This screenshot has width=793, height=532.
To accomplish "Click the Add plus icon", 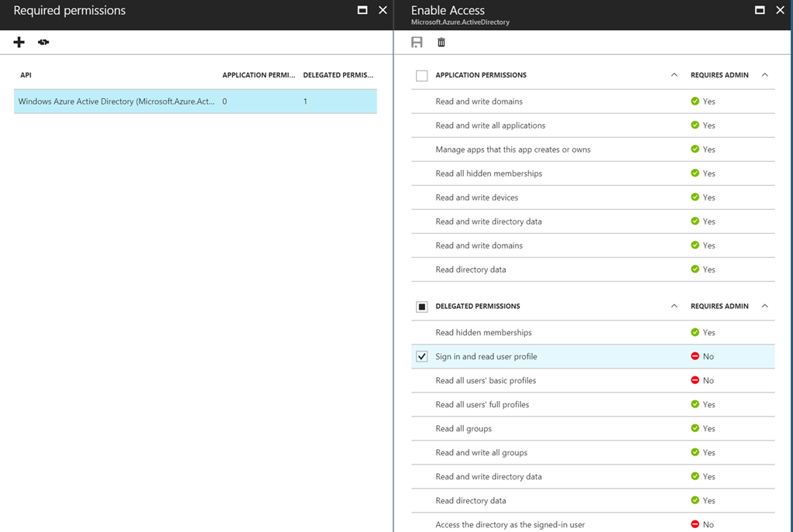I will coord(19,43).
